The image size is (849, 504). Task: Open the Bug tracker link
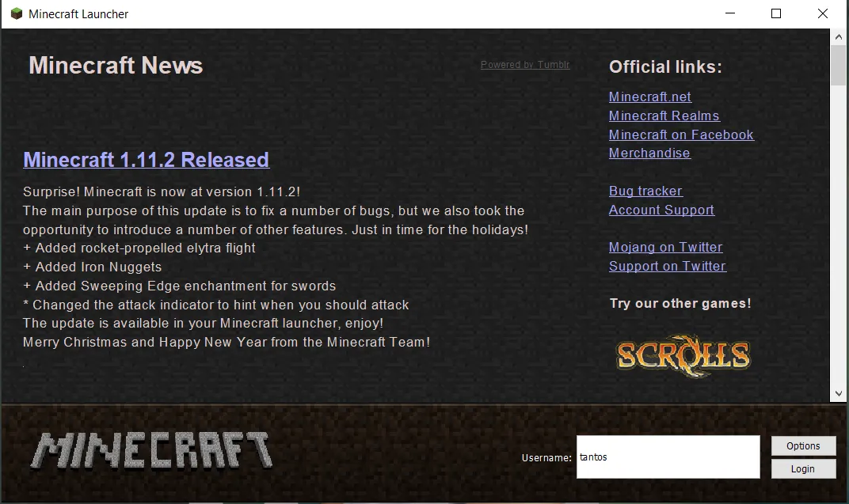[x=645, y=191]
